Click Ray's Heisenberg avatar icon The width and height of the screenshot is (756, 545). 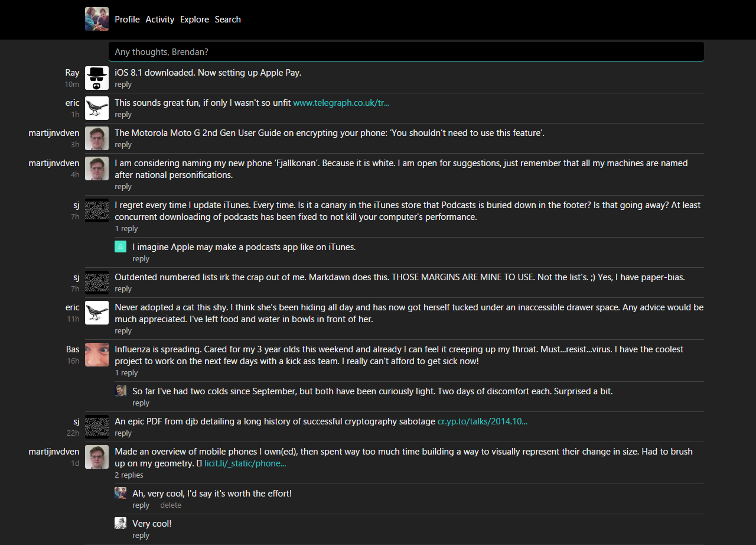tap(97, 78)
